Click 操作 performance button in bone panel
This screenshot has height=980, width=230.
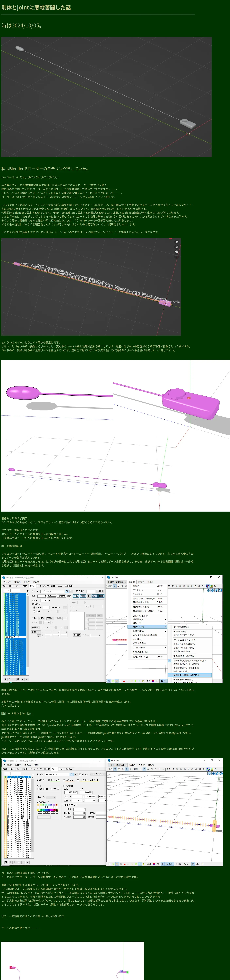101,596
